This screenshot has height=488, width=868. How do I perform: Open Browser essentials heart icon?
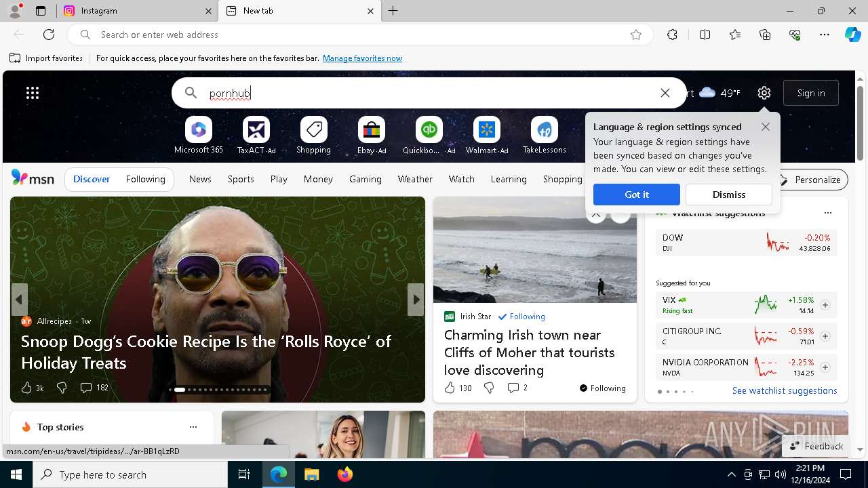[795, 35]
